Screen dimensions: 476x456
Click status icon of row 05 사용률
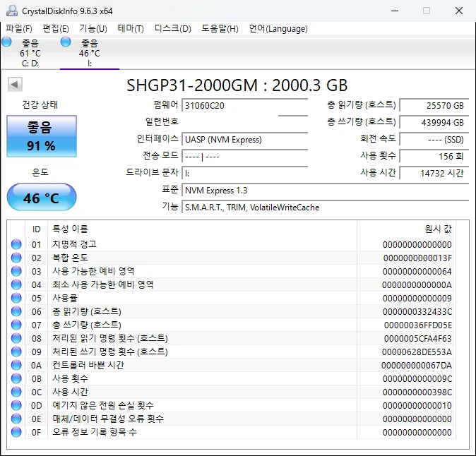(16, 298)
